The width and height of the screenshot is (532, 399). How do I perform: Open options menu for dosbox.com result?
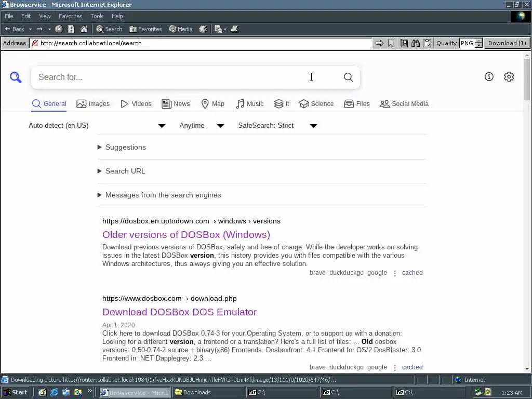(x=395, y=367)
